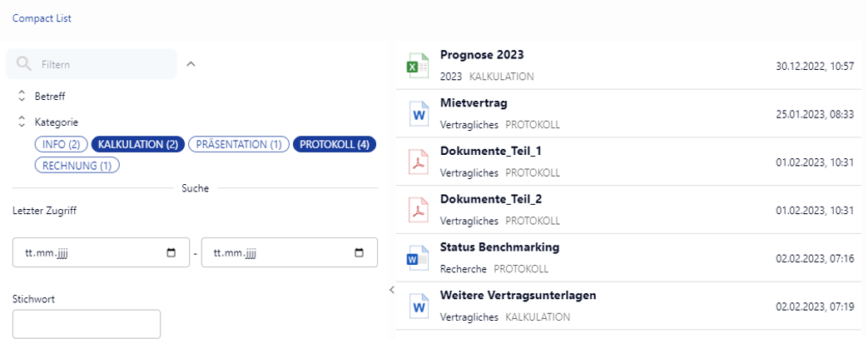Collapse the Kategorie filter section
The width and height of the screenshot is (868, 339).
point(22,122)
